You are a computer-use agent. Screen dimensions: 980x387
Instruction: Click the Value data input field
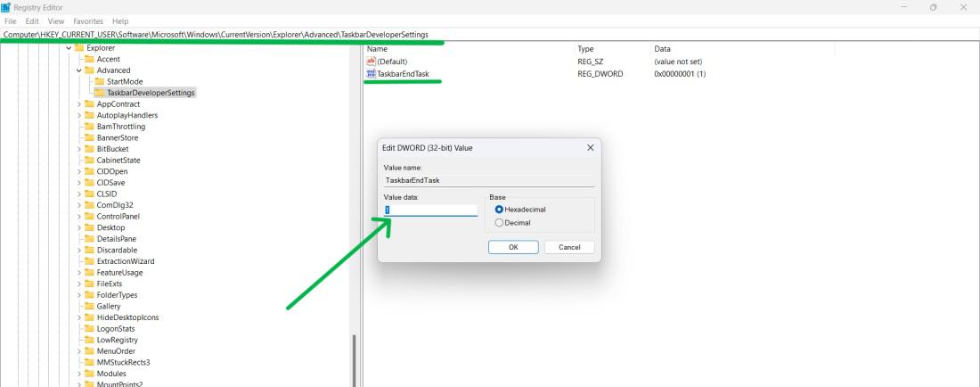click(430, 210)
